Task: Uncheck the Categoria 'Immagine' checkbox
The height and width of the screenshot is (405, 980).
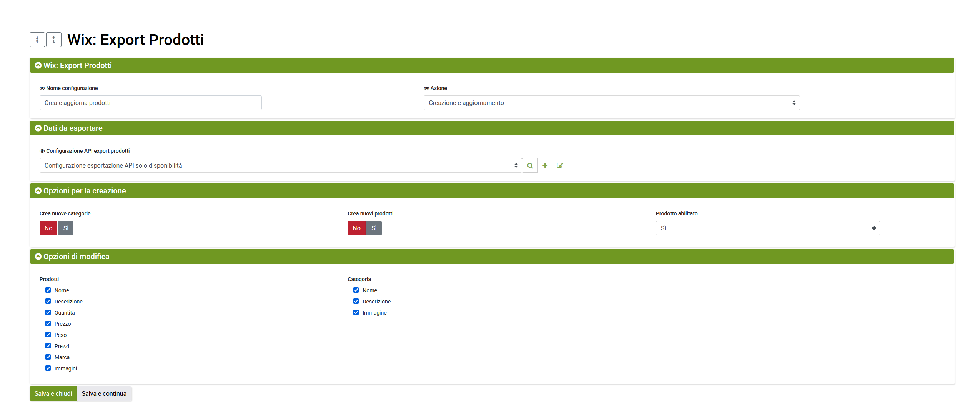Action: (356, 313)
